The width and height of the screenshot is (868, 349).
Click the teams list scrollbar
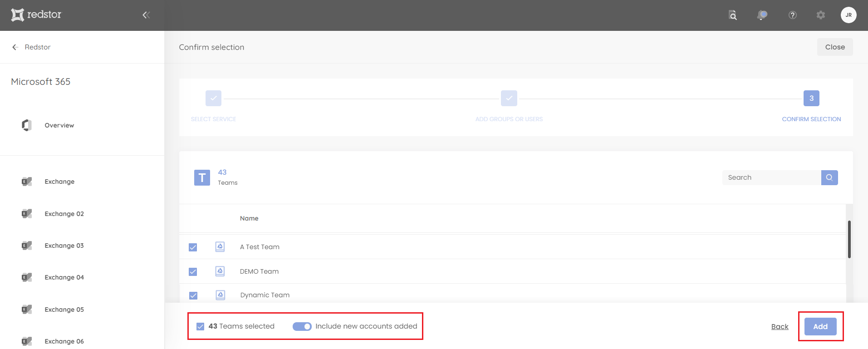(x=849, y=240)
